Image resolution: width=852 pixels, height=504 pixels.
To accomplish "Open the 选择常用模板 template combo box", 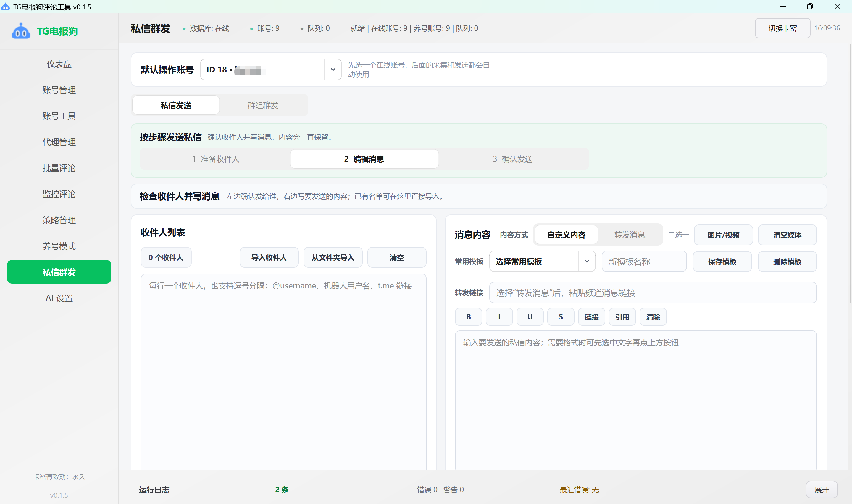I will [x=542, y=261].
